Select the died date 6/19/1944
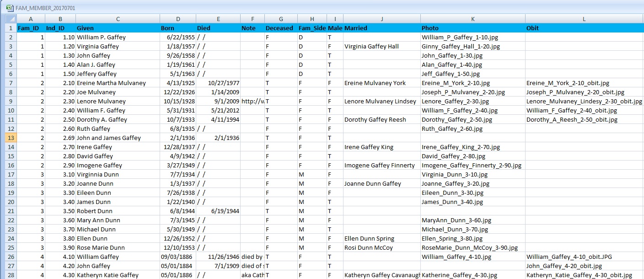644x279 pixels. point(218,211)
